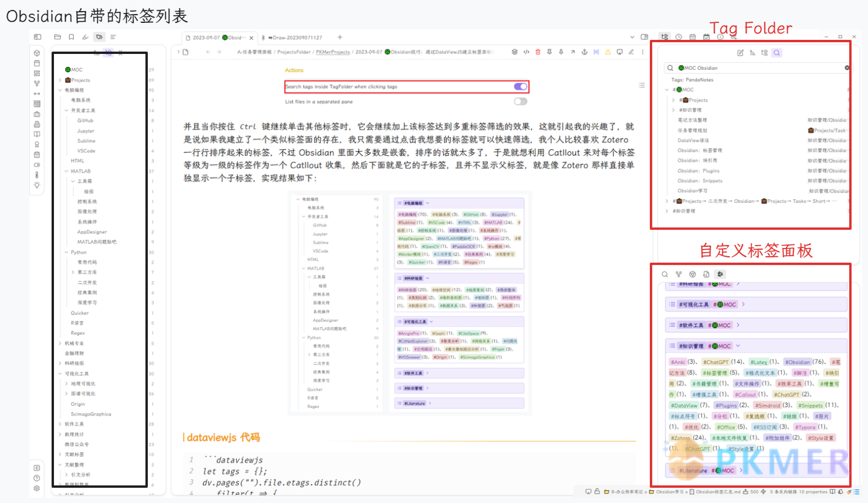Viewport: 868px width, 503px height.
Task: Open the outline lines icon in left sidebar tabs
Action: pyautogui.click(x=113, y=37)
